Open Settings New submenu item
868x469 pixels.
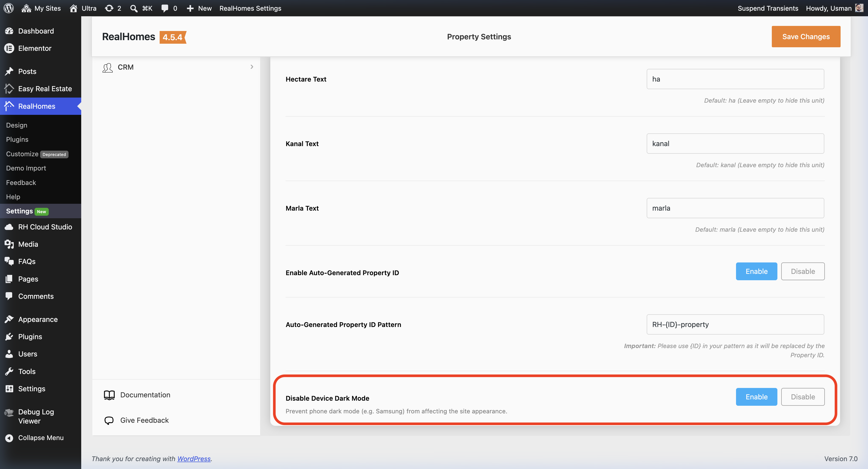pos(27,211)
